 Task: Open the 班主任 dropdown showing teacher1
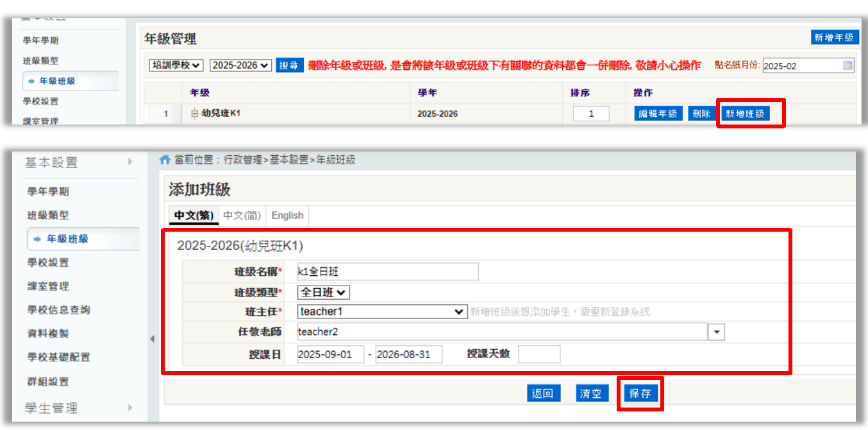[x=382, y=312]
